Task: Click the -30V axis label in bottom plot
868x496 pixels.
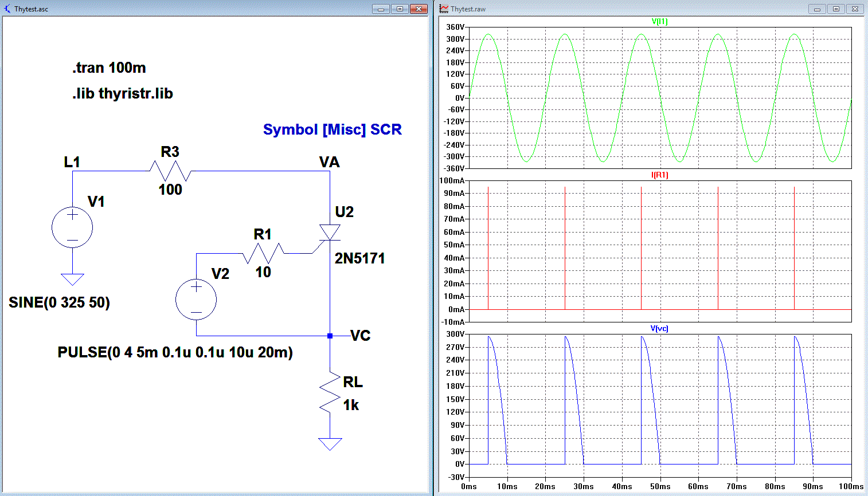Action: tap(456, 477)
